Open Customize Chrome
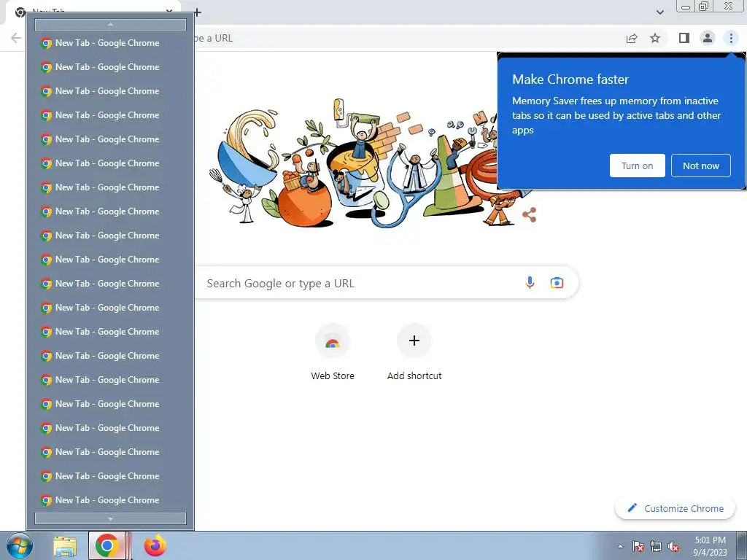The height and width of the screenshot is (560, 747). (676, 508)
